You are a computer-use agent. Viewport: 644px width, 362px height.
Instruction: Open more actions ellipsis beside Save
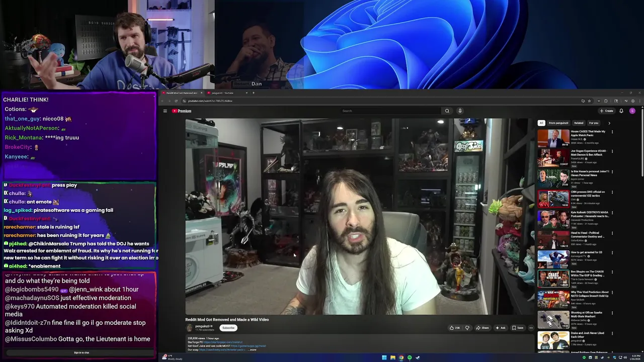pos(531,328)
